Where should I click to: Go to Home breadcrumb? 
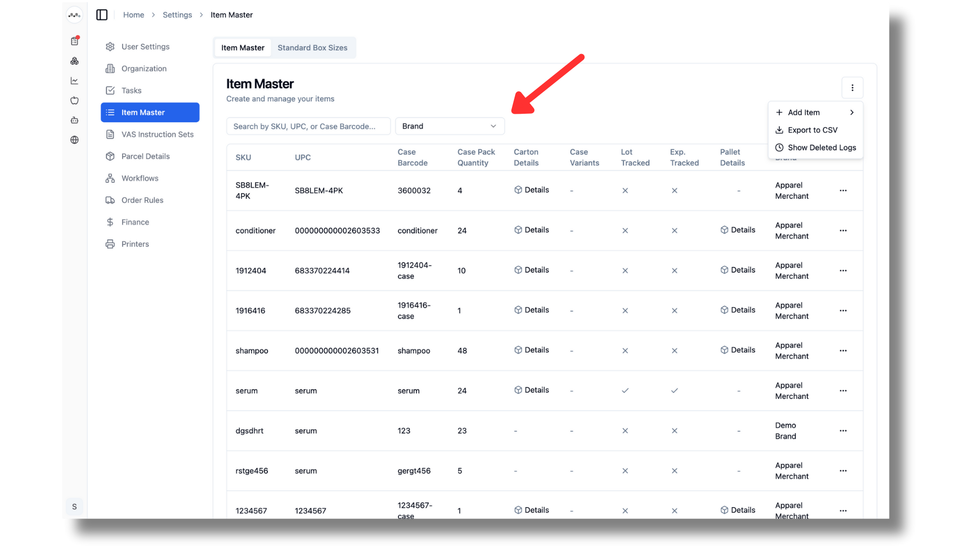coord(133,15)
